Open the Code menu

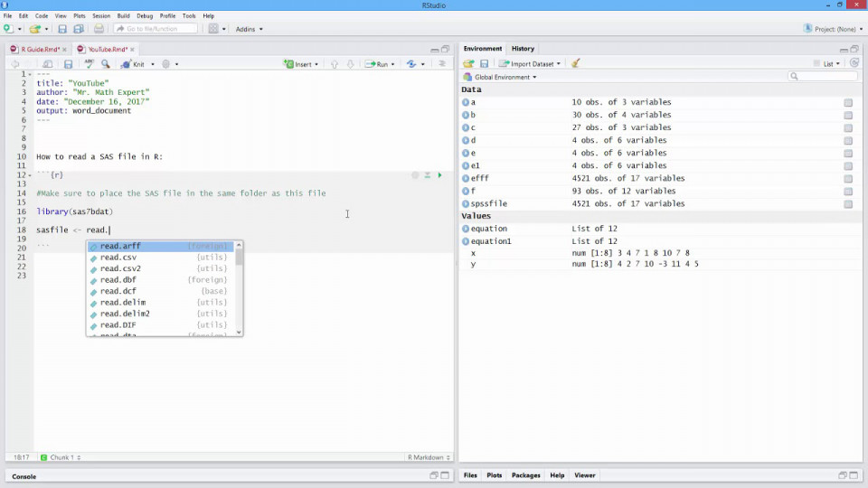click(x=42, y=16)
